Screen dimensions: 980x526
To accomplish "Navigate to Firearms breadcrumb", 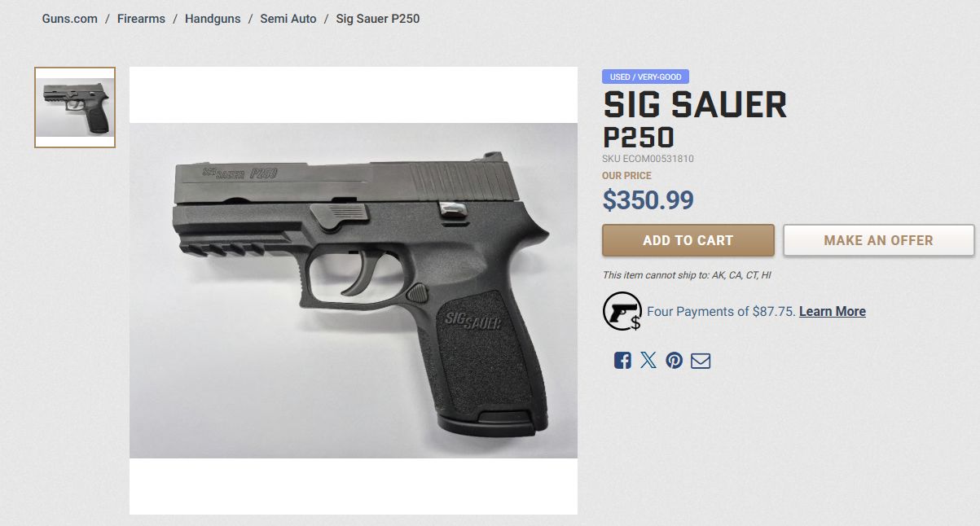I will pos(141,18).
